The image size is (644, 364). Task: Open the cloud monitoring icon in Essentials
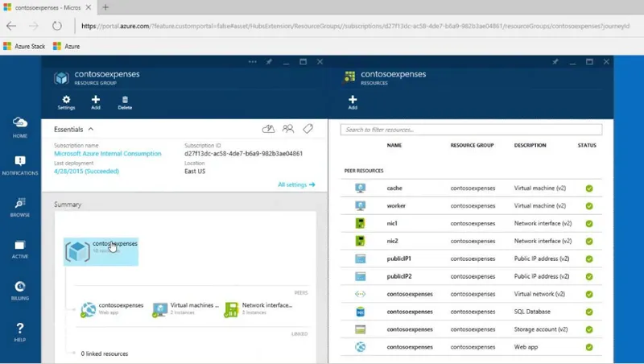(269, 129)
